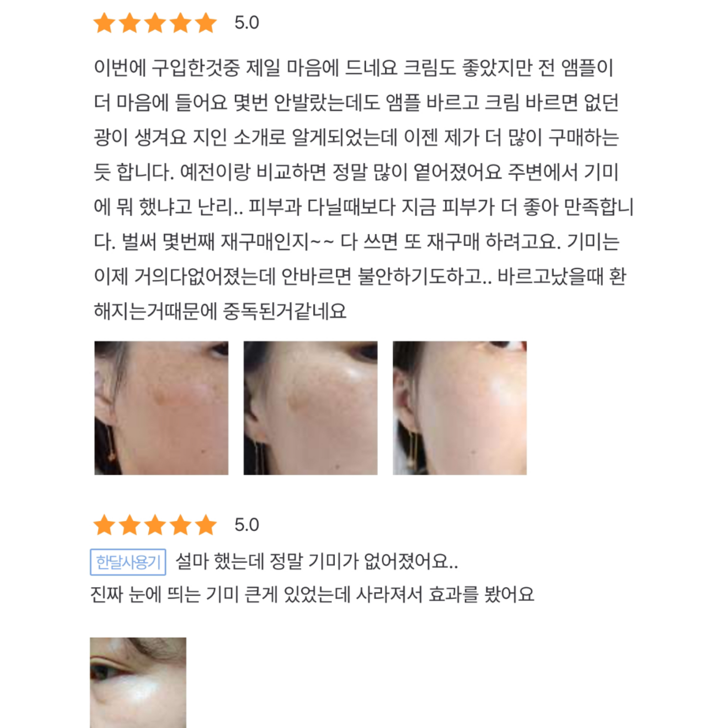This screenshot has height=728, width=728.
Task: Click the title 설마 했는데 정말 기미가 없어졌어요
Action: pos(316,562)
